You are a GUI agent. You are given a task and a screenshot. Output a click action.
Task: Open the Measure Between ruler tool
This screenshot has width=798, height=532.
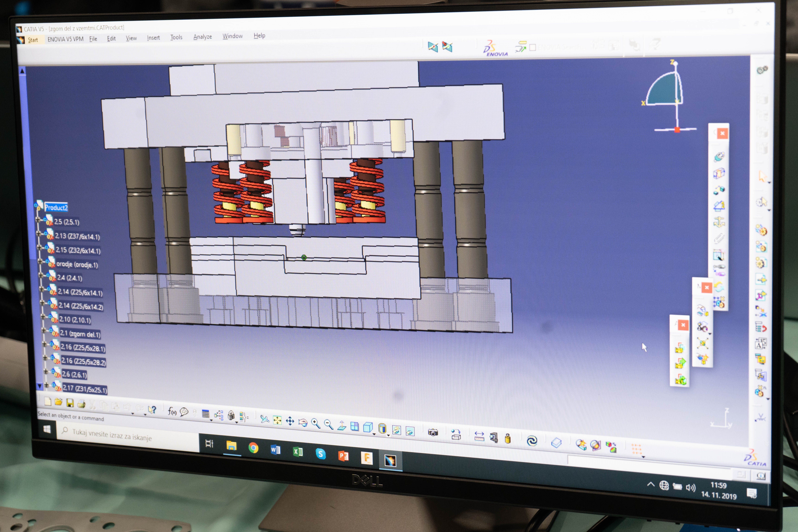tap(479, 436)
